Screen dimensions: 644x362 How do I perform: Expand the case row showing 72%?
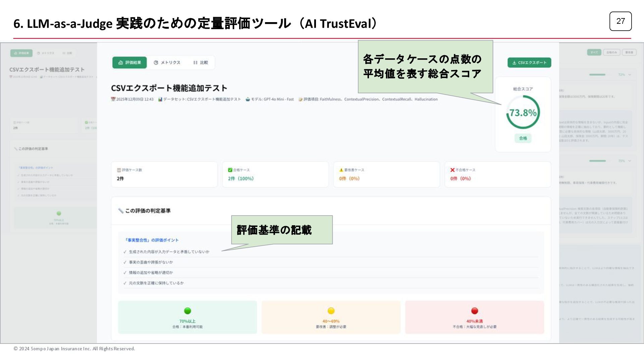(x=630, y=74)
